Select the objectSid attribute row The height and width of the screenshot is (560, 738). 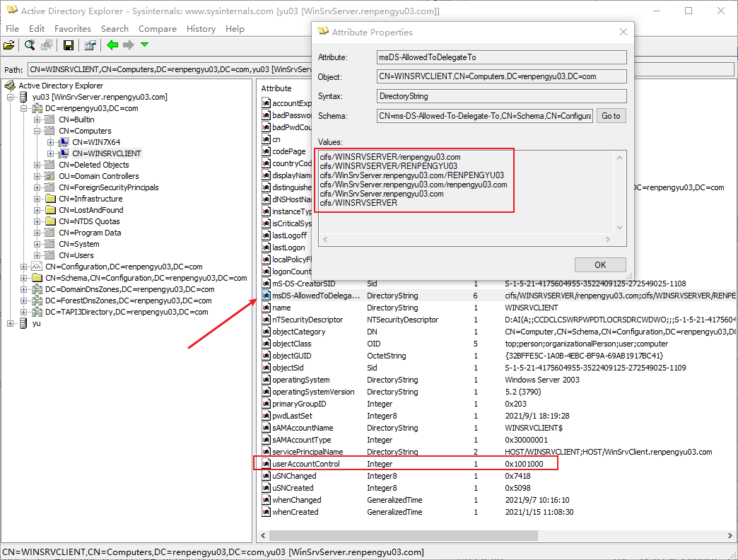(499, 368)
